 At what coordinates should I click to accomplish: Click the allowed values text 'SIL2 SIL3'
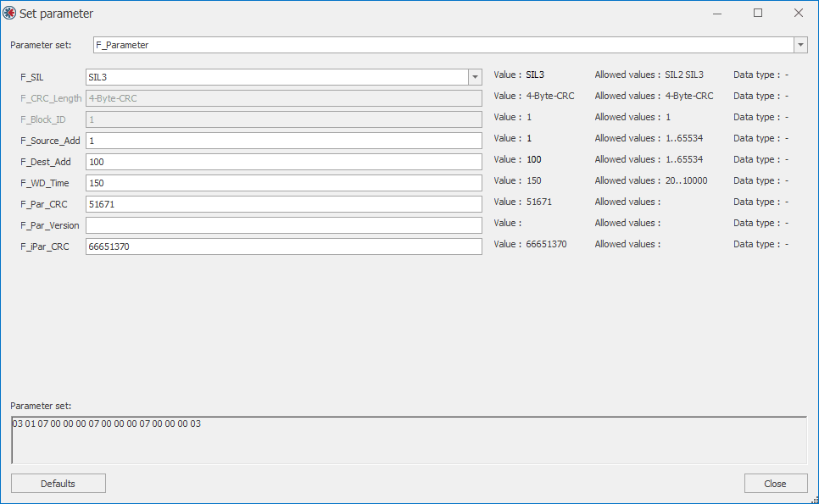[x=684, y=75]
